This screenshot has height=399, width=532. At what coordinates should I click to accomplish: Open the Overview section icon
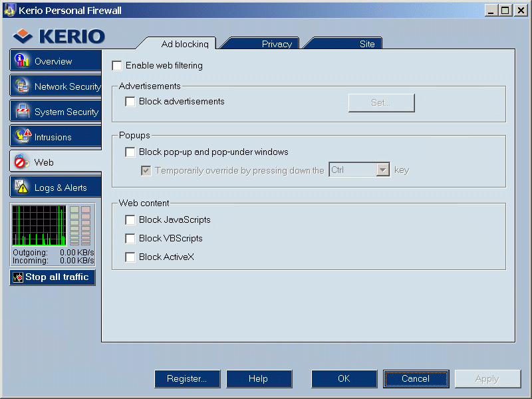(22, 61)
